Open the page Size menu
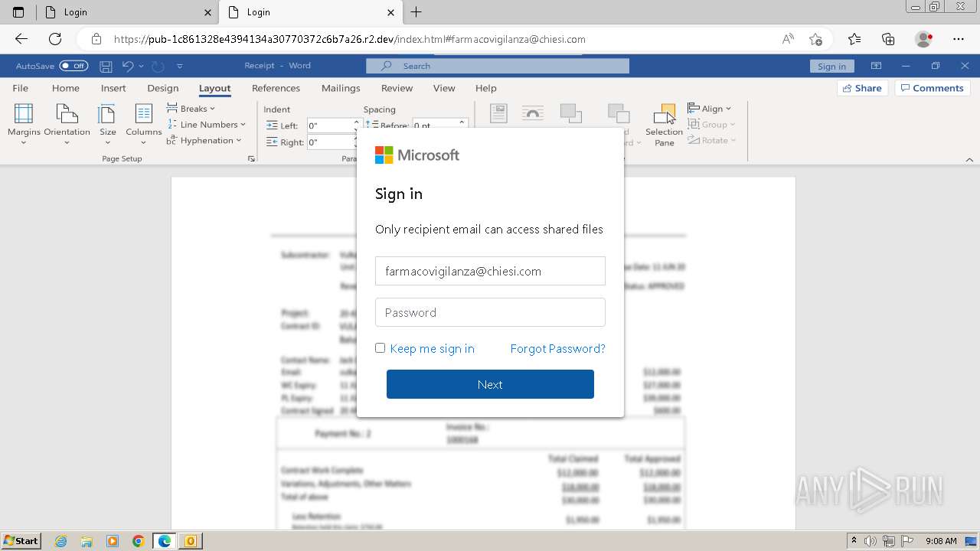 [x=107, y=123]
